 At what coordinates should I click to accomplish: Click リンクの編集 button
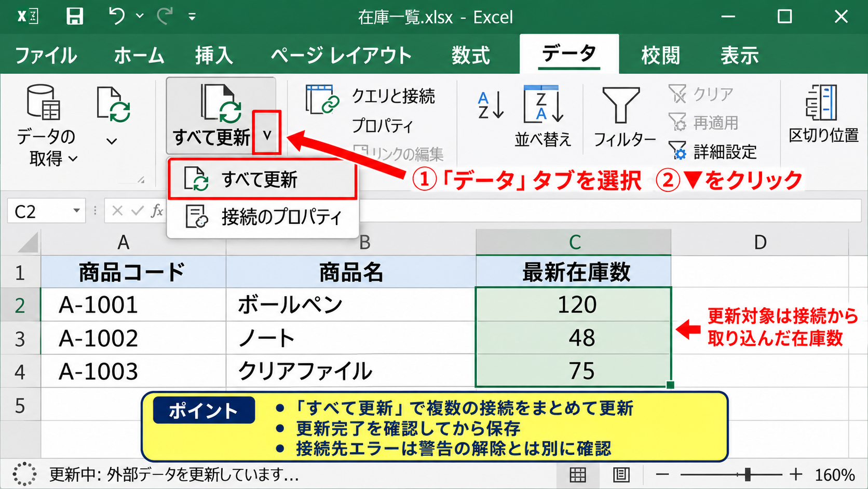tap(398, 153)
